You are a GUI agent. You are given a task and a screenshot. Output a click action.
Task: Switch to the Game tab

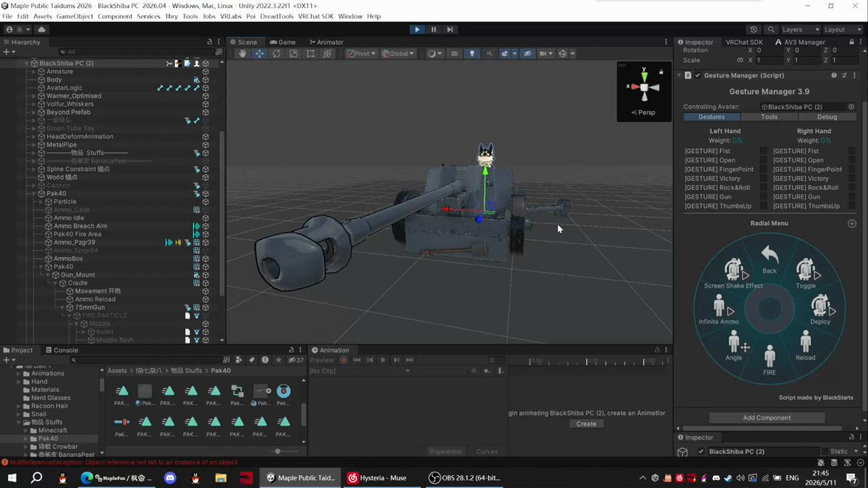pyautogui.click(x=282, y=42)
